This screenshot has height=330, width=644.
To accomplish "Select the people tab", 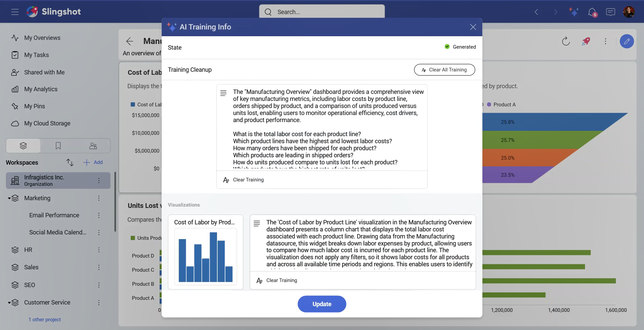I will coord(93,146).
